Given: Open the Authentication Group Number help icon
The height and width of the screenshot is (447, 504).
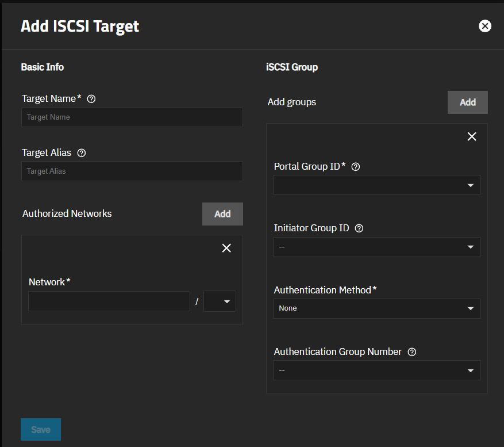Looking at the screenshot, I should click(x=411, y=352).
